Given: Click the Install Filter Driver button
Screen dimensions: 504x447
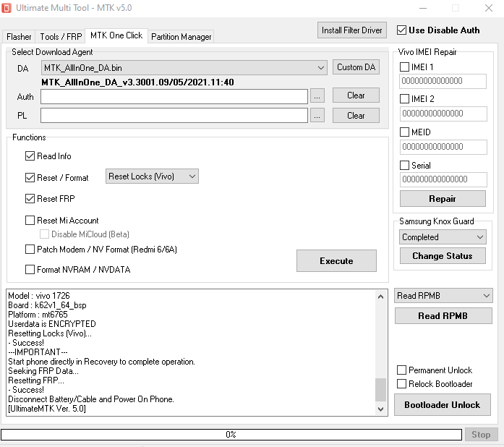Looking at the screenshot, I should 351,30.
